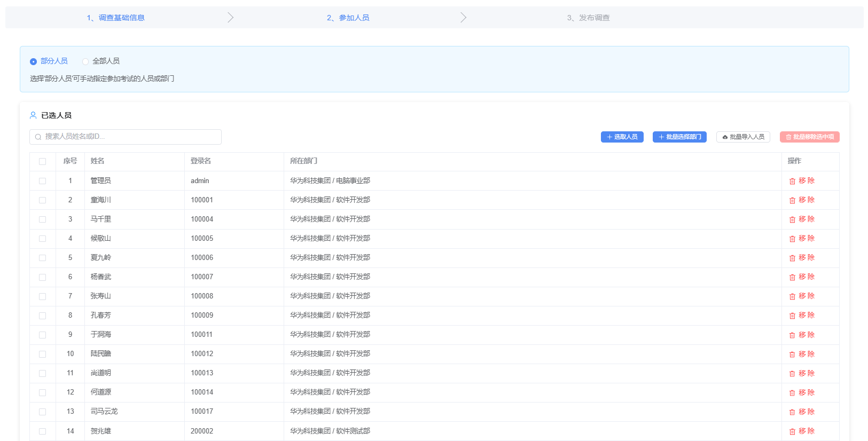Check the box for 马千里 row
Screen dimensions: 868x441
(43, 219)
